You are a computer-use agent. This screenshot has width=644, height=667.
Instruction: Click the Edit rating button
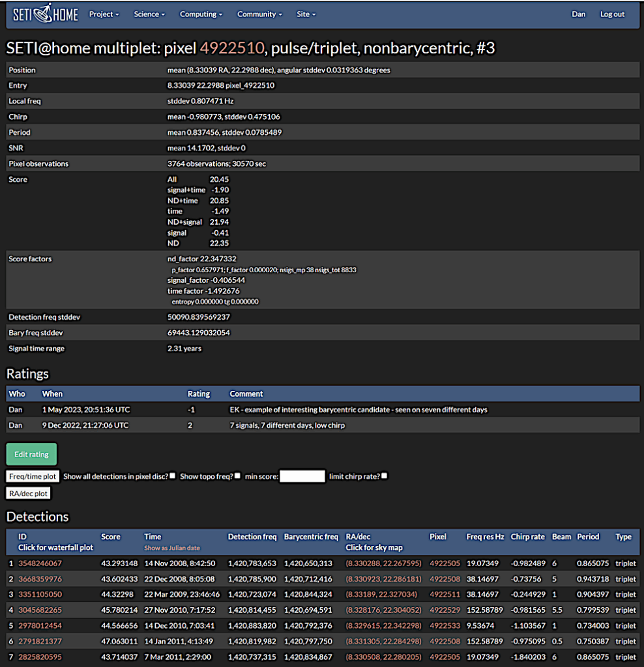(x=31, y=454)
